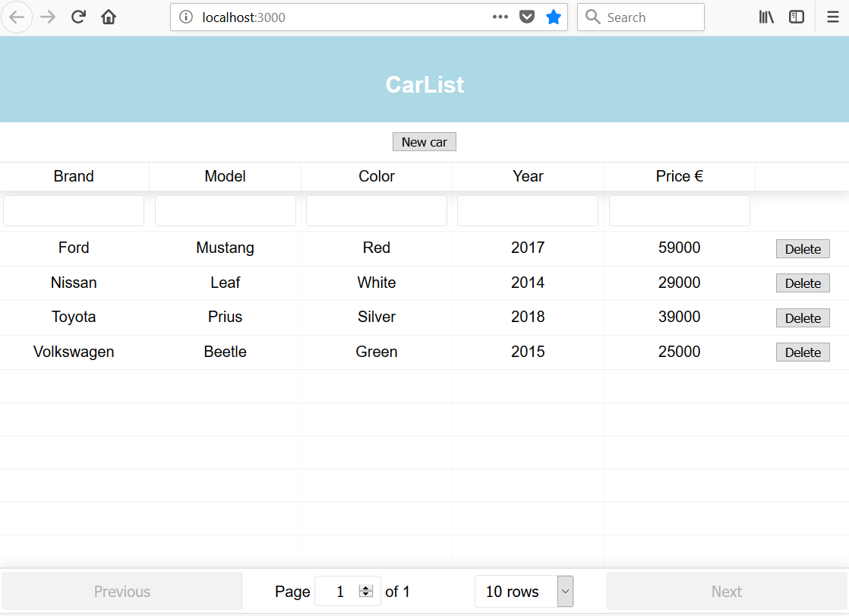The height and width of the screenshot is (616, 849).
Task: Delete the Ford Mustang row
Action: [803, 248]
